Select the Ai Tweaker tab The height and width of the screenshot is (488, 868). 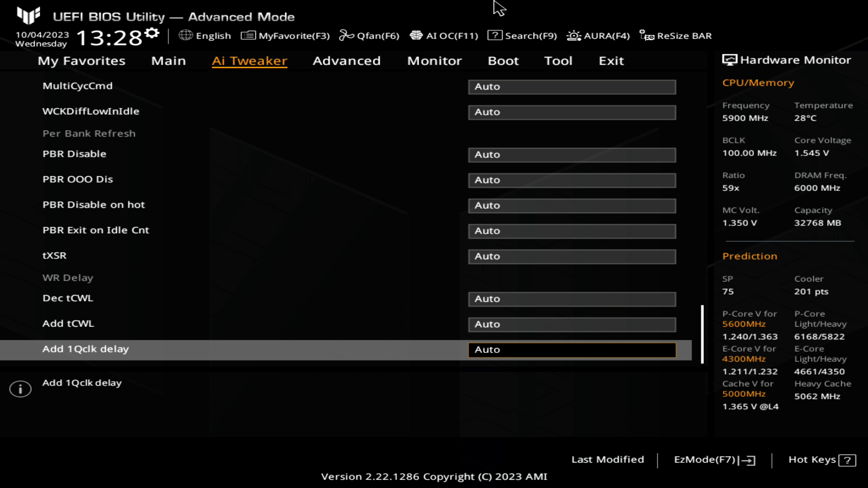(250, 61)
